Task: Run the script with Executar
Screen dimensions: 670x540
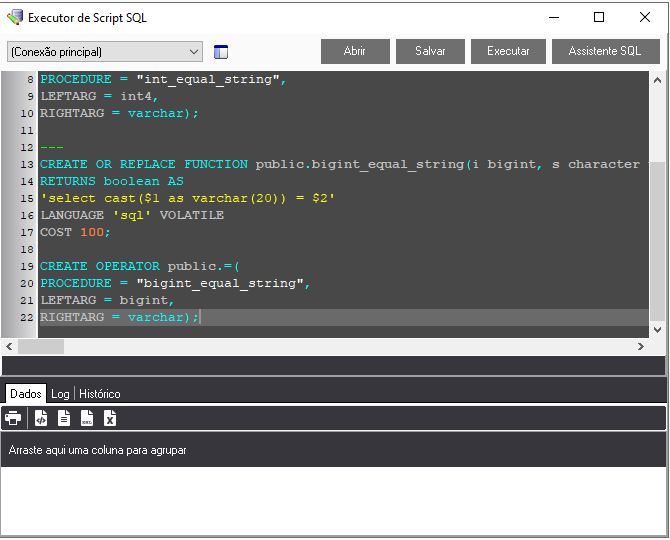Action: tap(508, 51)
